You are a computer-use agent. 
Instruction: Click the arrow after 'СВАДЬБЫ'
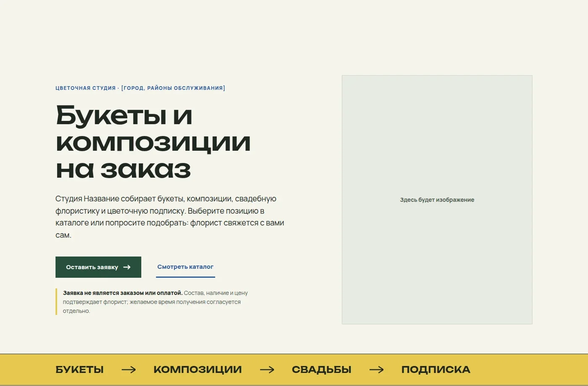click(x=376, y=370)
